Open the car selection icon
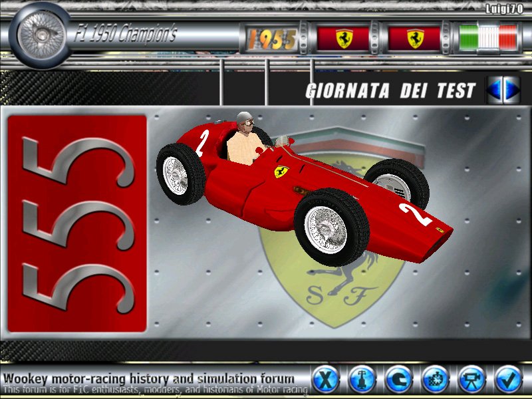This screenshot has width=532, height=399. [x=362, y=379]
